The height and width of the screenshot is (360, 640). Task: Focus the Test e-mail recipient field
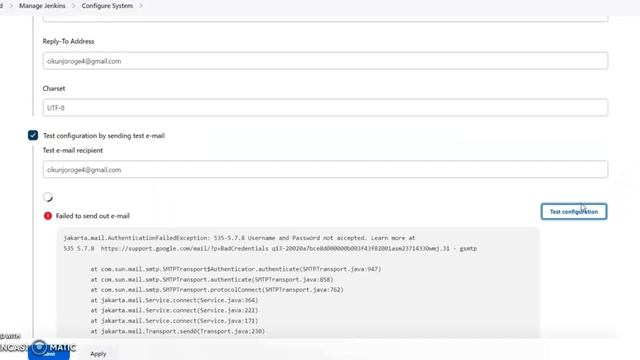coord(325,169)
